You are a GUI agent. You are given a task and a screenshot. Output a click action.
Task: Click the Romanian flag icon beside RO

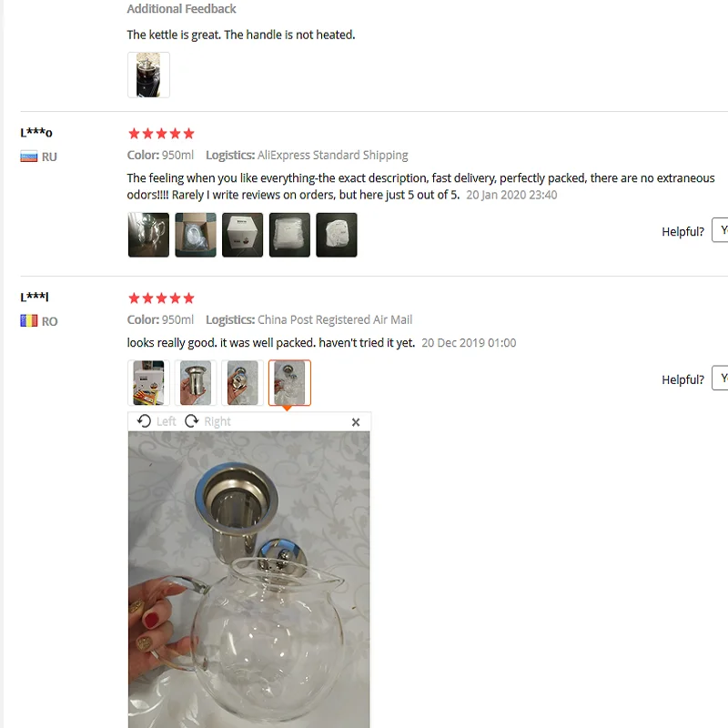click(x=29, y=321)
